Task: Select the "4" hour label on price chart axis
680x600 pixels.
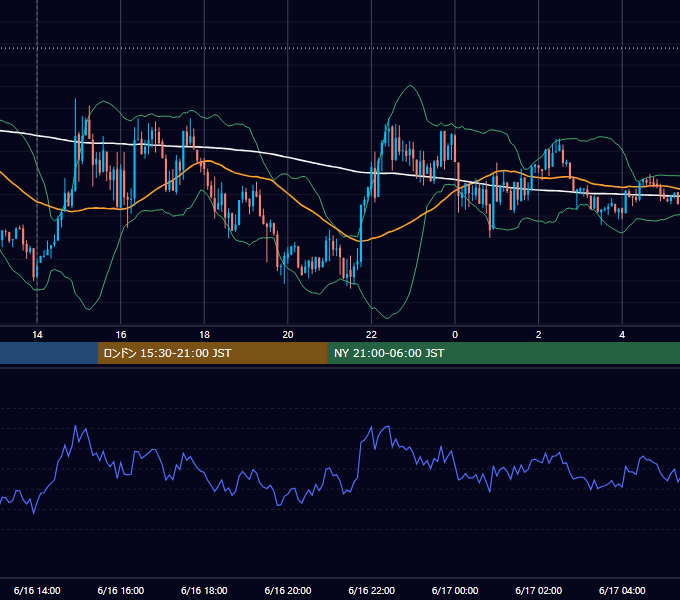Action: (622, 335)
